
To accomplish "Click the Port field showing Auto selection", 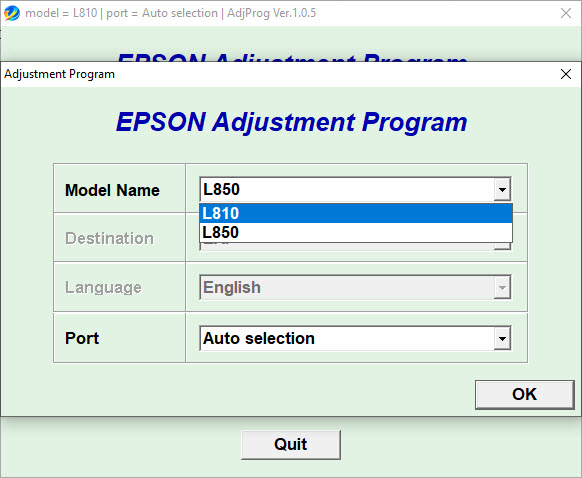I will (355, 338).
